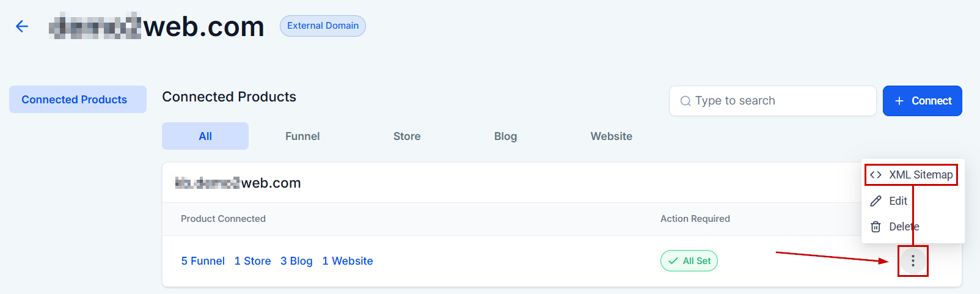This screenshot has width=980, height=294.
Task: Click the plus icon on Connect
Action: click(899, 101)
